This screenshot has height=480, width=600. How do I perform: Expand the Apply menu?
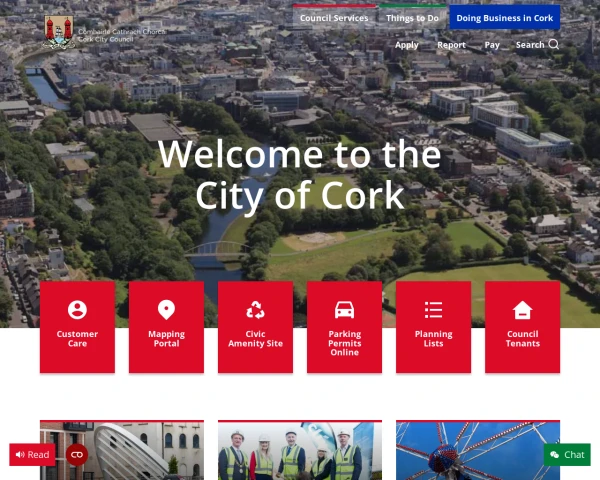point(406,45)
